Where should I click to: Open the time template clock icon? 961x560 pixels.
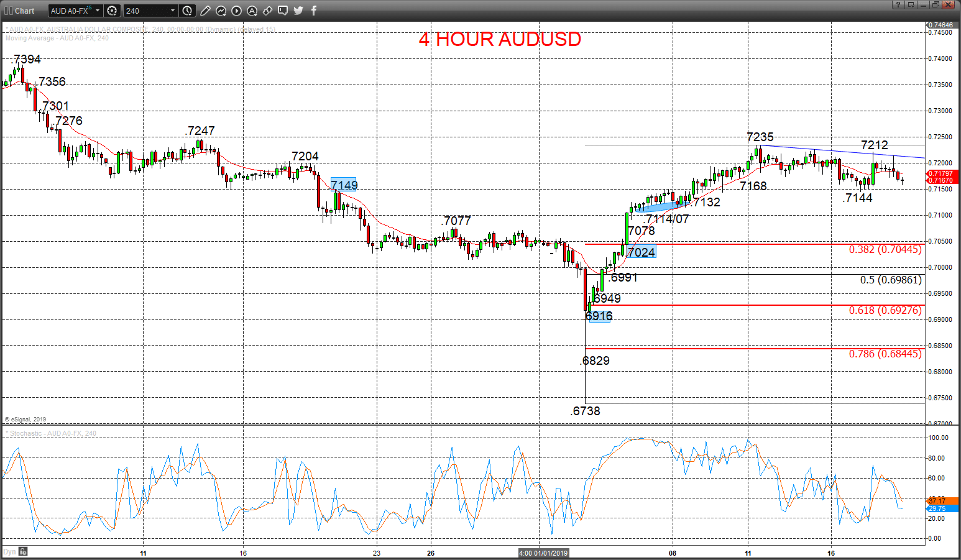click(x=188, y=11)
